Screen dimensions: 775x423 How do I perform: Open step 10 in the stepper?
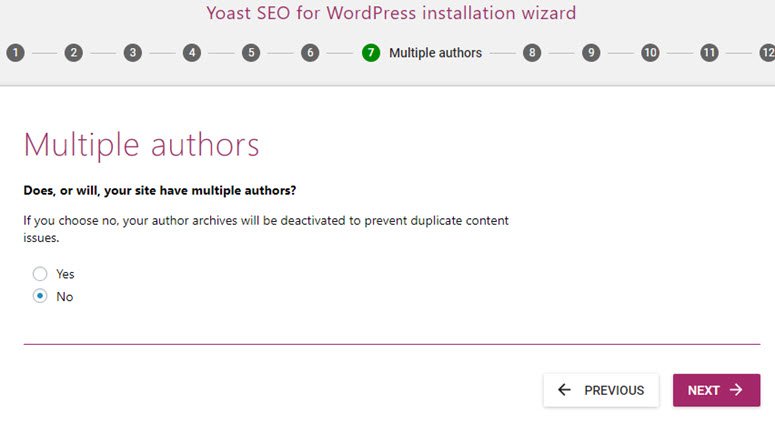click(x=650, y=53)
